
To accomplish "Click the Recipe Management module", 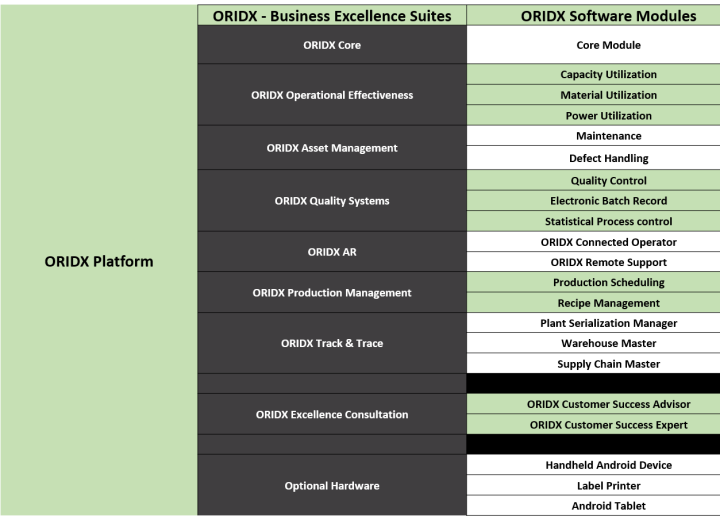I will point(608,303).
